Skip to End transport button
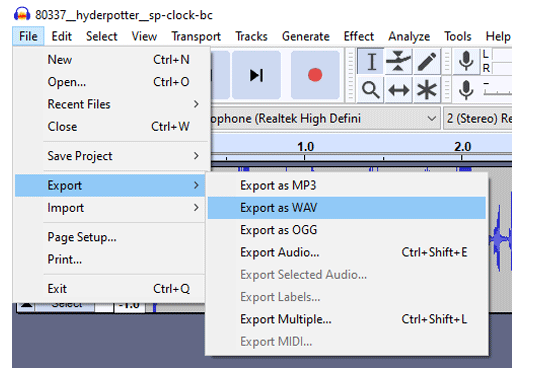 [x=257, y=75]
